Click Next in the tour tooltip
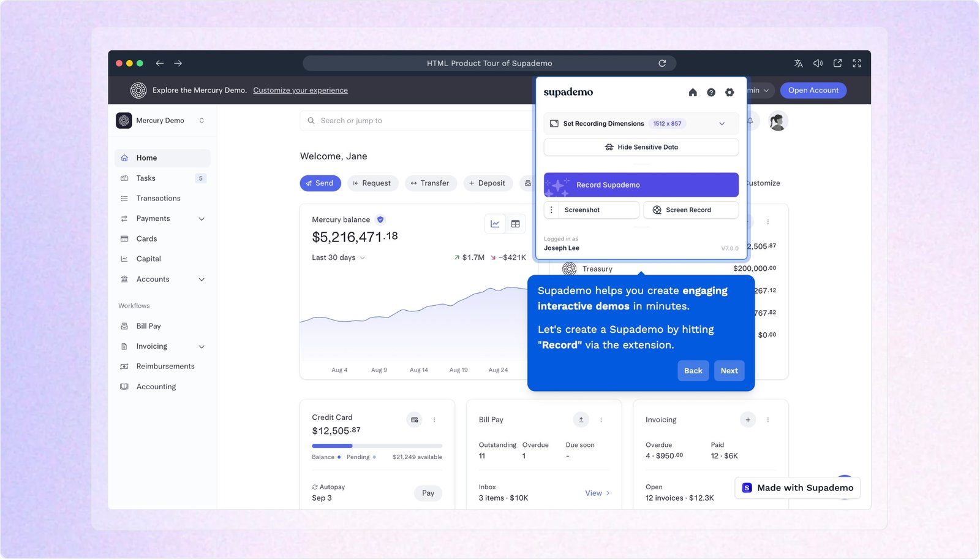 pos(729,371)
